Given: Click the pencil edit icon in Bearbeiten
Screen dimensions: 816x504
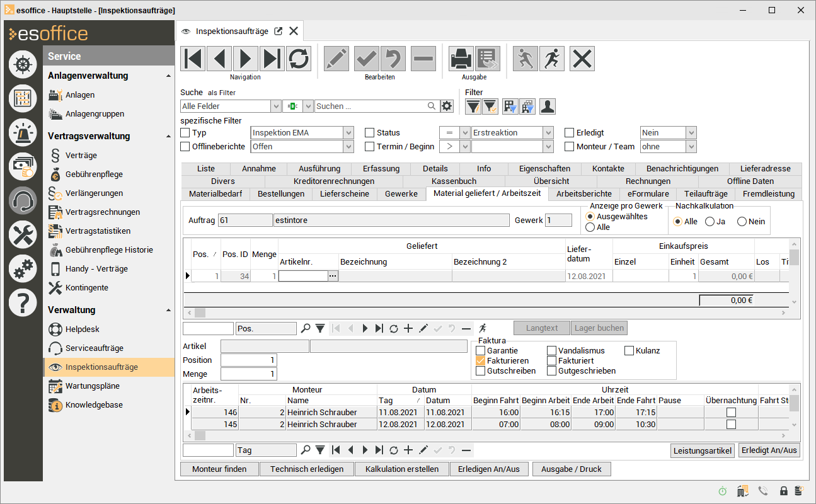Looking at the screenshot, I should [x=336, y=59].
